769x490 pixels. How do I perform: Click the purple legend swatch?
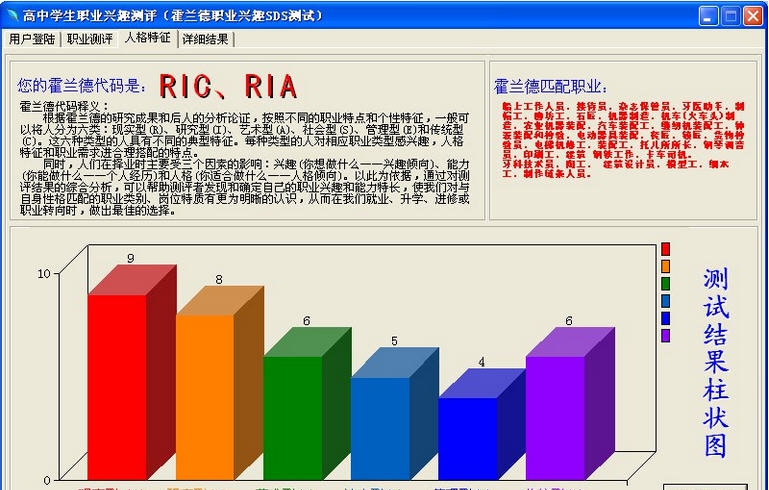pos(666,336)
